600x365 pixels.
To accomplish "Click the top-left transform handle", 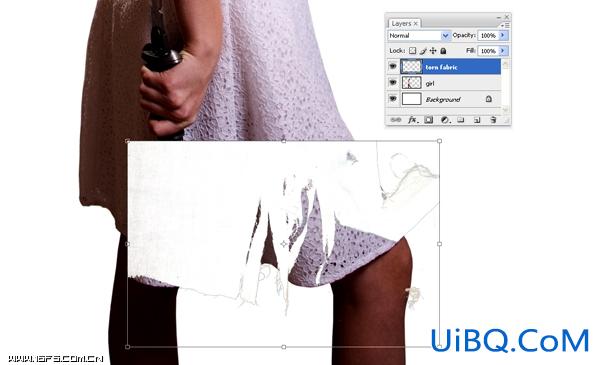I will [127, 141].
